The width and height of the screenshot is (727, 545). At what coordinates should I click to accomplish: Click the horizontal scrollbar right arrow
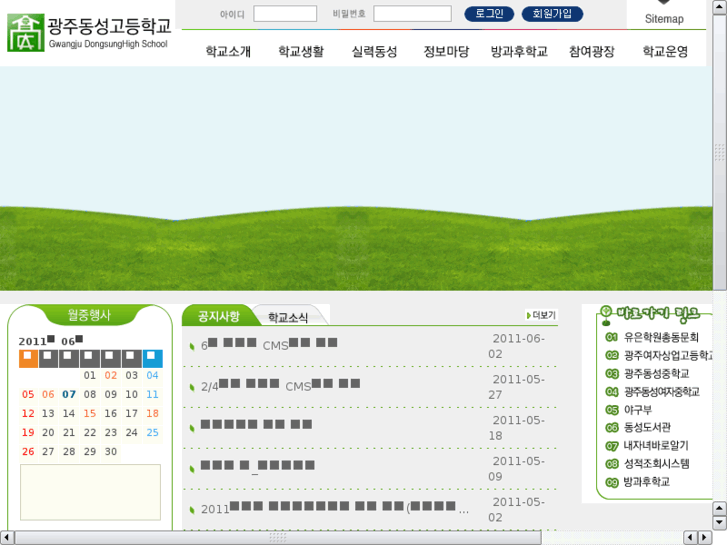click(705, 538)
